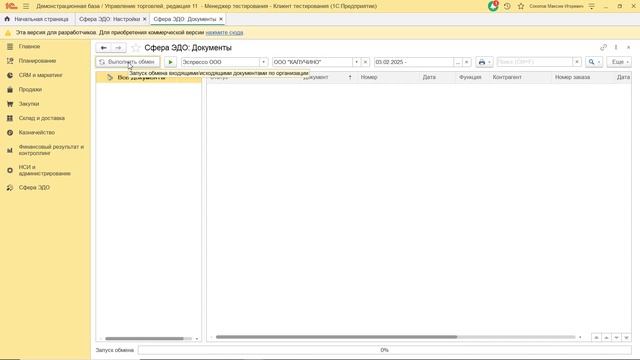
Task: Move down one row arrow button
Action: 616,338
